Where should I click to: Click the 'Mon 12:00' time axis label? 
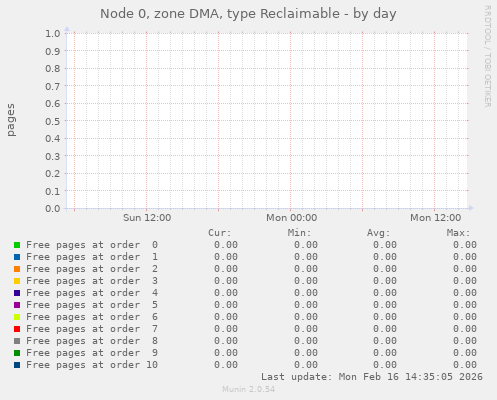coord(435,218)
